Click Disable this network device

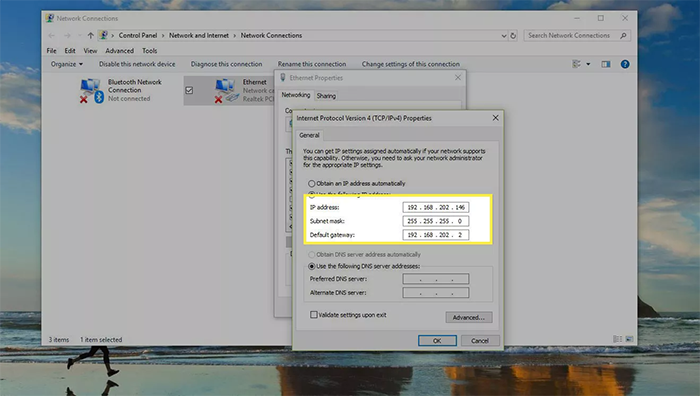pyautogui.click(x=137, y=64)
